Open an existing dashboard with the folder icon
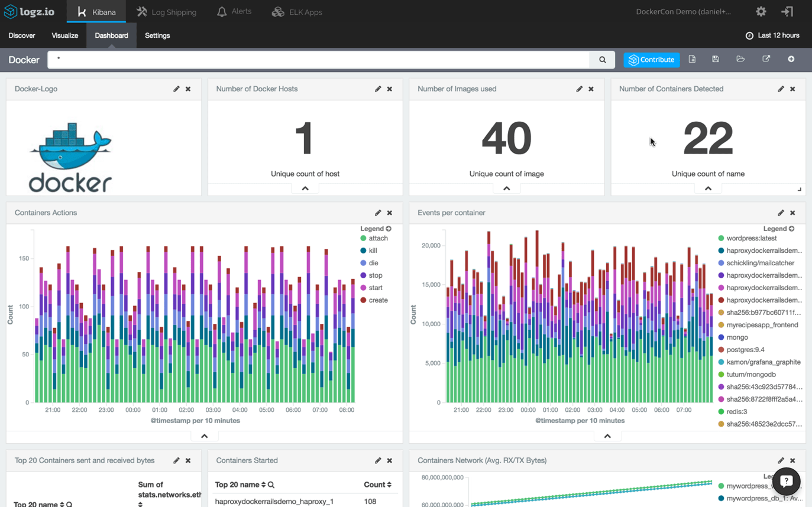The width and height of the screenshot is (812, 507). (x=740, y=59)
